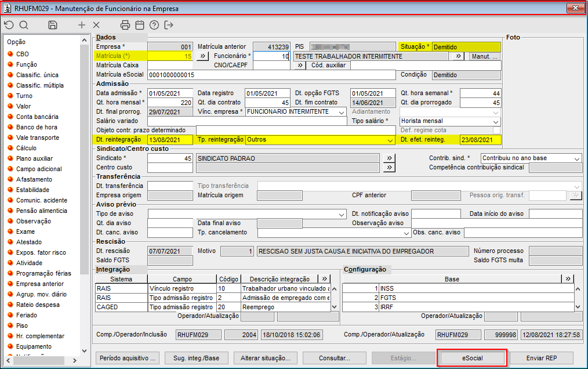
Task: Click the Alterar situação button
Action: click(266, 358)
